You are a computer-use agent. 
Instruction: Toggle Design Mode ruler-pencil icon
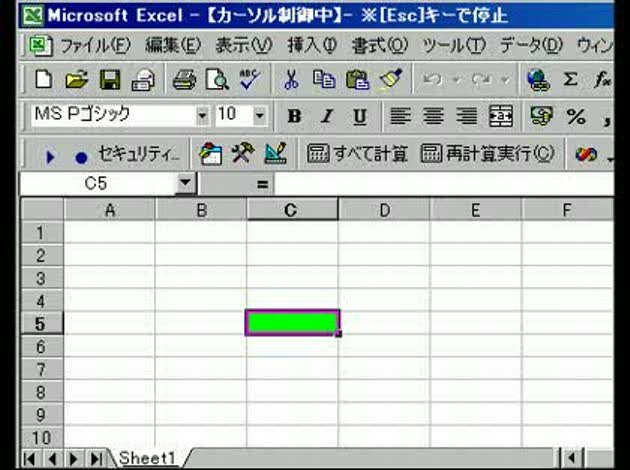(x=276, y=153)
